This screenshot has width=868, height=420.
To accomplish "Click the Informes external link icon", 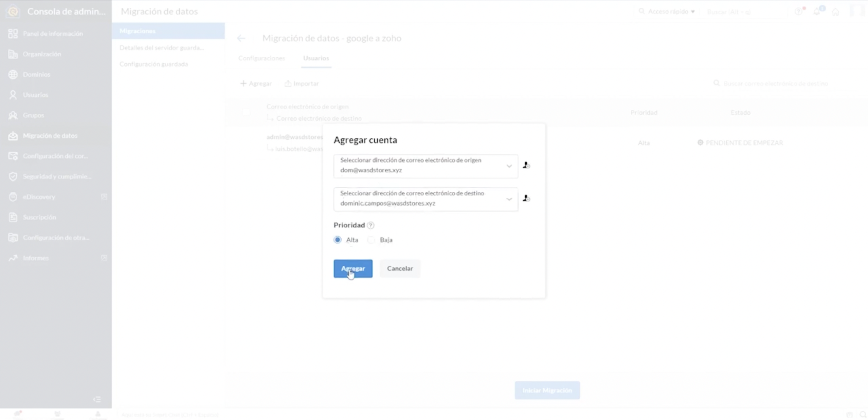I will (x=104, y=258).
